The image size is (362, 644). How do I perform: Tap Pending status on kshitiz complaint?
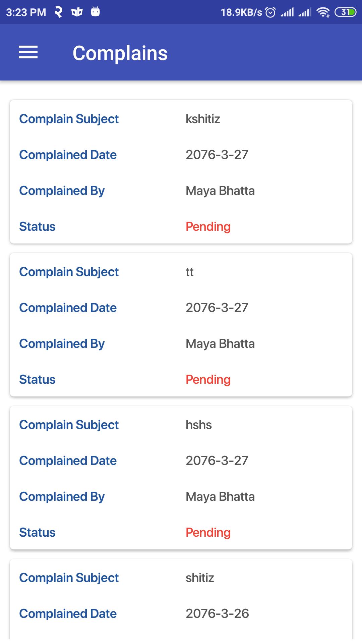click(208, 227)
